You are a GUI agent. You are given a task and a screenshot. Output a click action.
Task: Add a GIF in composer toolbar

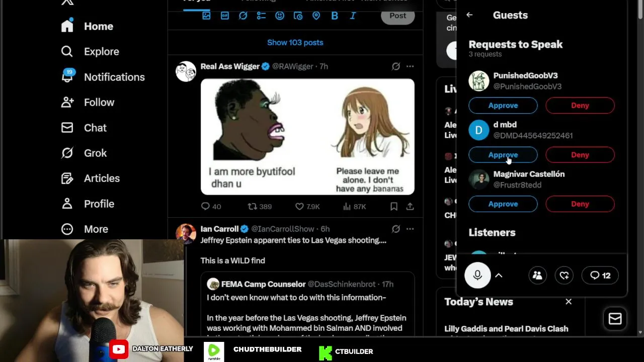coord(225,16)
